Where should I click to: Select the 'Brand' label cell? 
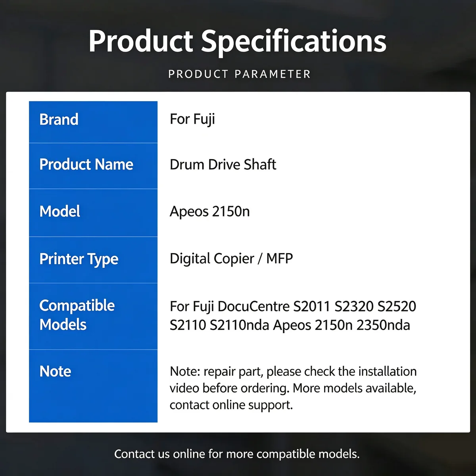pos(93,122)
